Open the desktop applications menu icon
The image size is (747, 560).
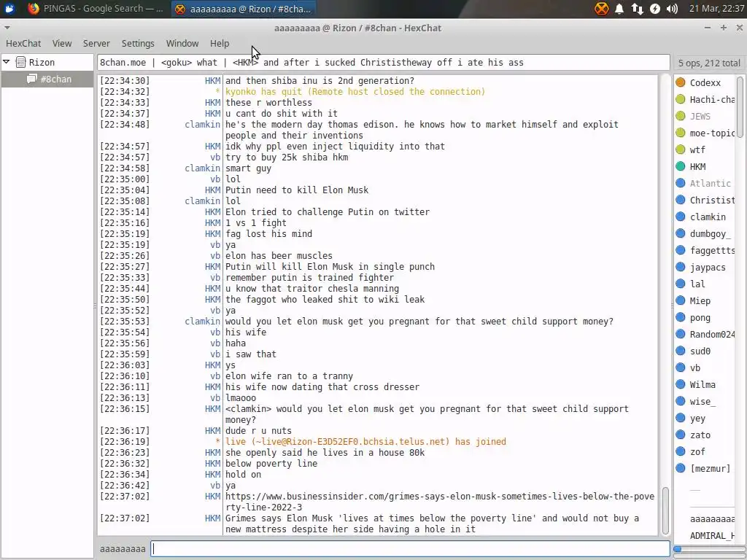(x=9, y=9)
